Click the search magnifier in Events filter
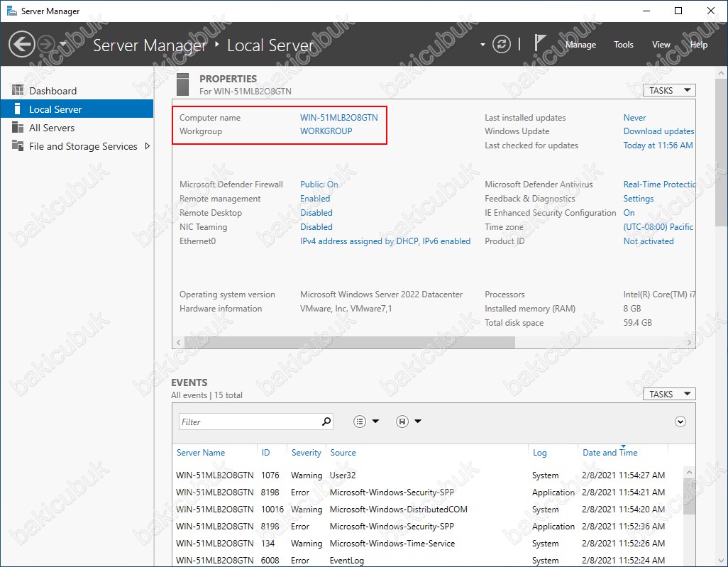728x567 pixels. point(326,422)
